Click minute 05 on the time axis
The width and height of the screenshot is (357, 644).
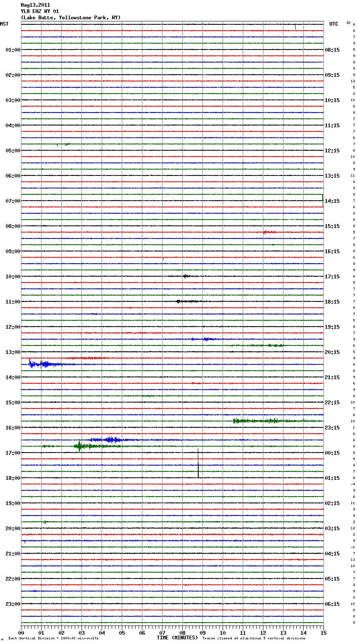point(122,633)
